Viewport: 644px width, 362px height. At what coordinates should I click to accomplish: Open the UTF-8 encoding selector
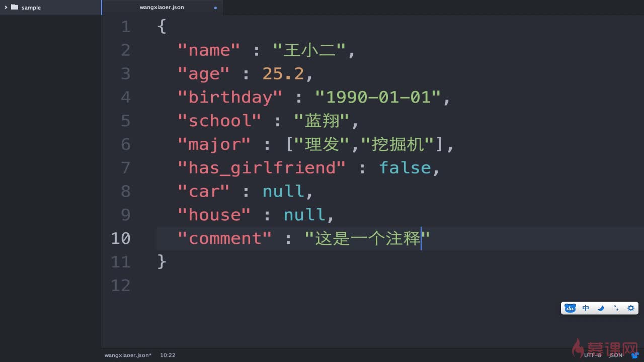pyautogui.click(x=593, y=355)
